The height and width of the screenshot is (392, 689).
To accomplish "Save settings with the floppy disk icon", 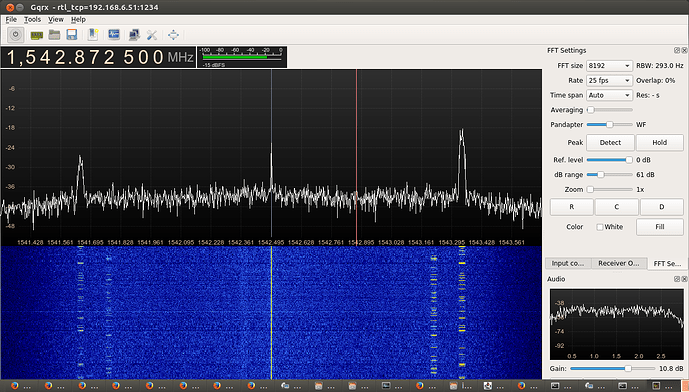I will pos(72,35).
